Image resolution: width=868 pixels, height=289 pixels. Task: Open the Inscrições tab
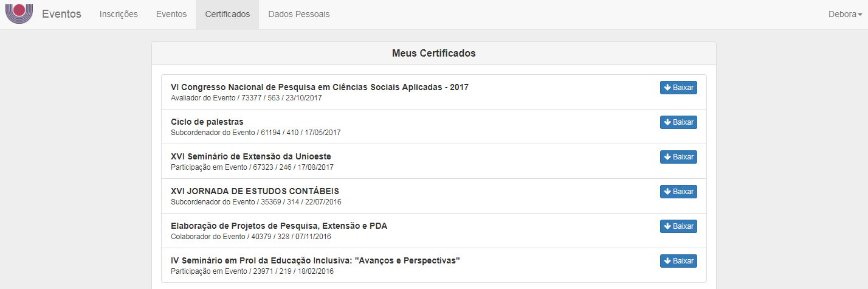[x=119, y=15]
